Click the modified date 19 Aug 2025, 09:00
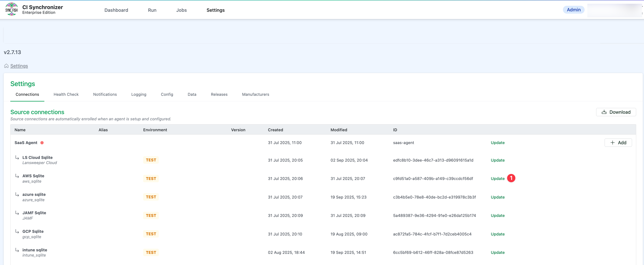 [x=349, y=234]
